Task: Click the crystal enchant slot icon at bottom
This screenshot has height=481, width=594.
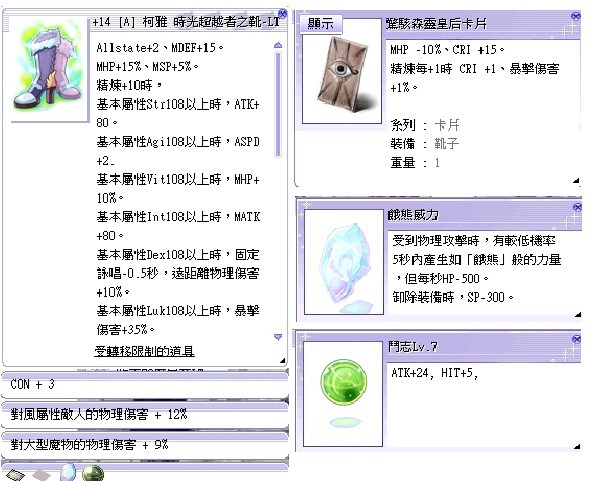Action: (x=68, y=472)
